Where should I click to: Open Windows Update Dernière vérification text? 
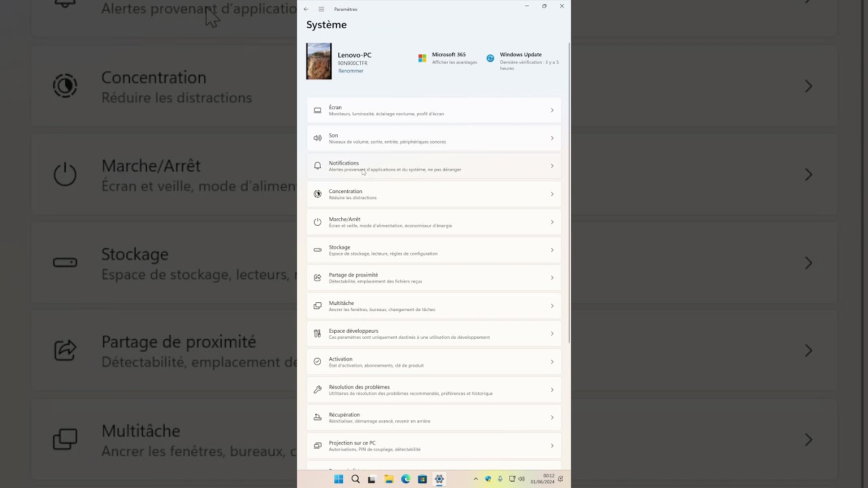pyautogui.click(x=530, y=65)
